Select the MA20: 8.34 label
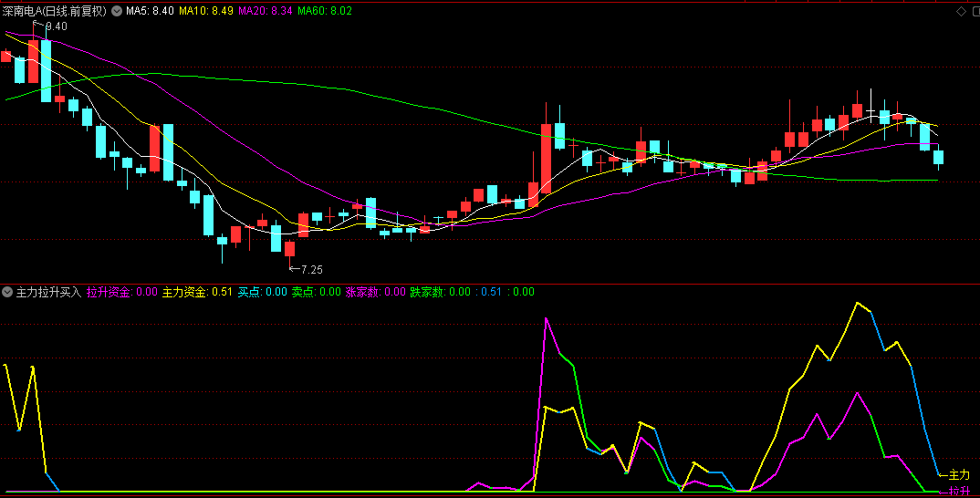Screen dimensions: 980x498 point(265,11)
